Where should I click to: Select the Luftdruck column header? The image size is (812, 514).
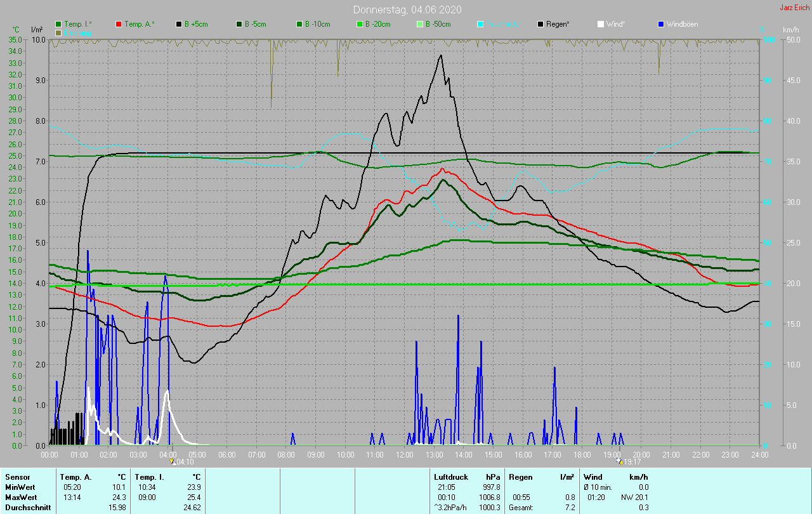pyautogui.click(x=451, y=477)
